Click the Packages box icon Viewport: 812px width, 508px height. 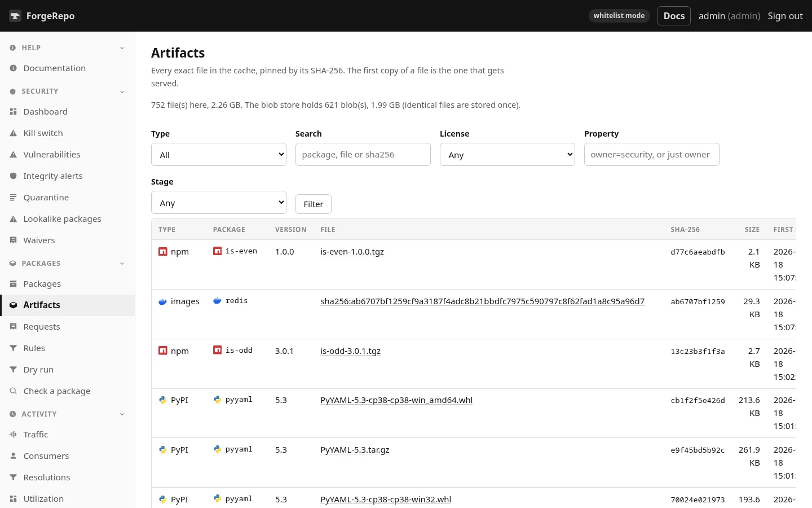(13, 284)
